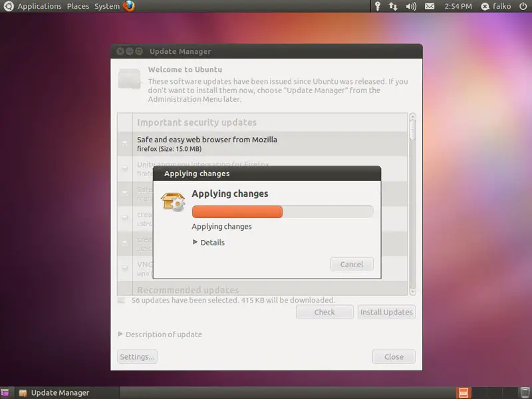The image size is (532, 399).
Task: Open the Trash icon in the bottom panel
Action: 525,392
